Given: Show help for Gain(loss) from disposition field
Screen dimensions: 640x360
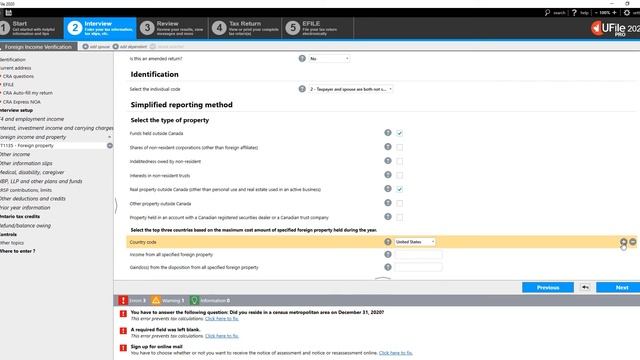Looking at the screenshot, I should [x=388, y=267].
